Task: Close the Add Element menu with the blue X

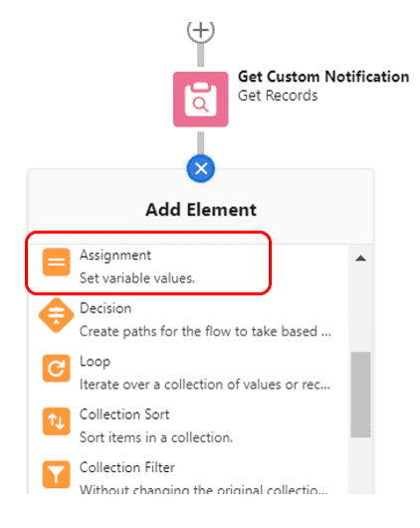Action: (x=201, y=168)
